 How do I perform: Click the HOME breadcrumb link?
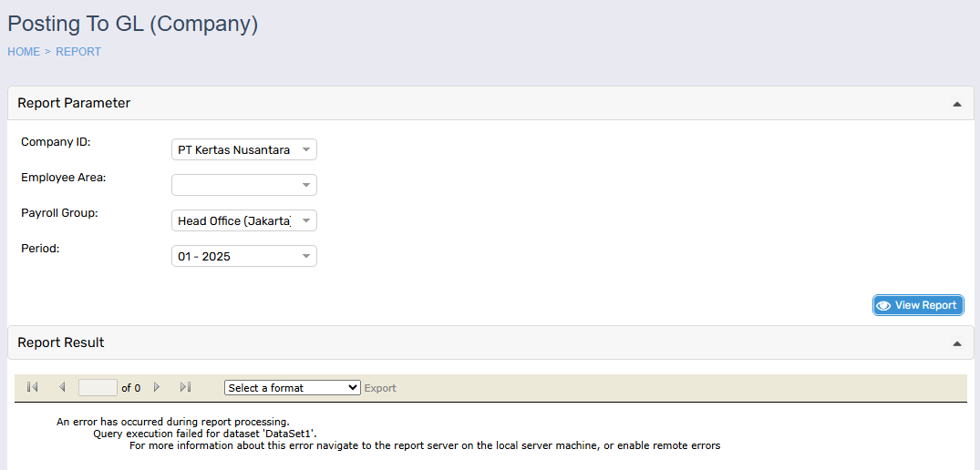coord(24,52)
